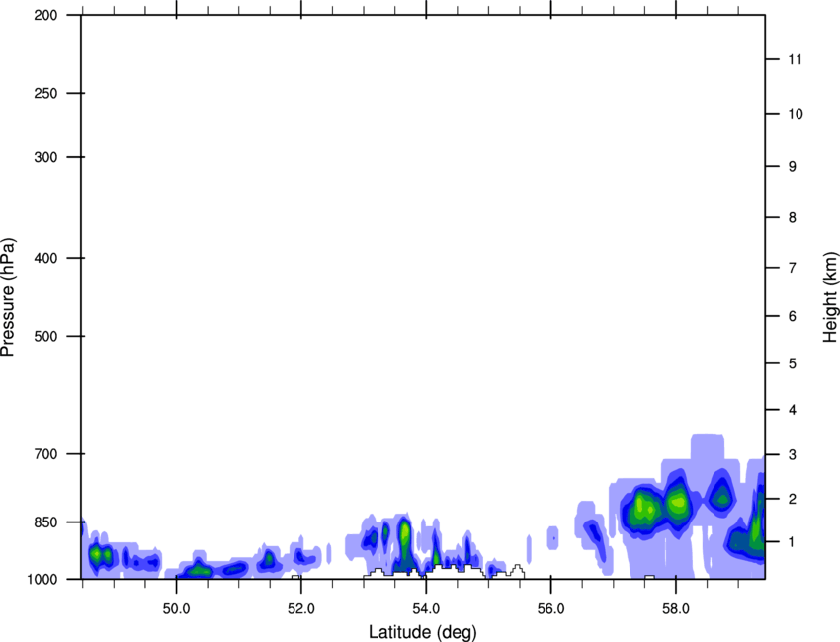This screenshot has height=642, width=840.
Task: Click the 'Height (km)' axis title
Action: pos(830,297)
